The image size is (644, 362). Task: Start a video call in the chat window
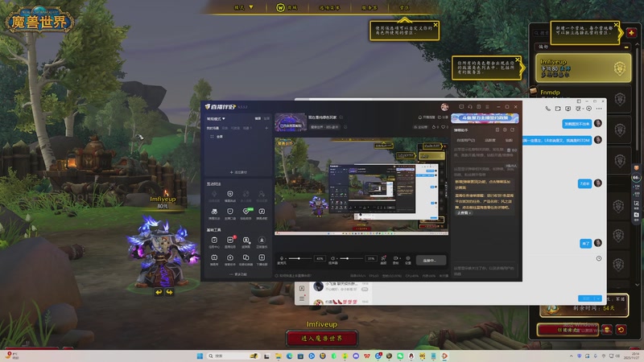click(558, 109)
